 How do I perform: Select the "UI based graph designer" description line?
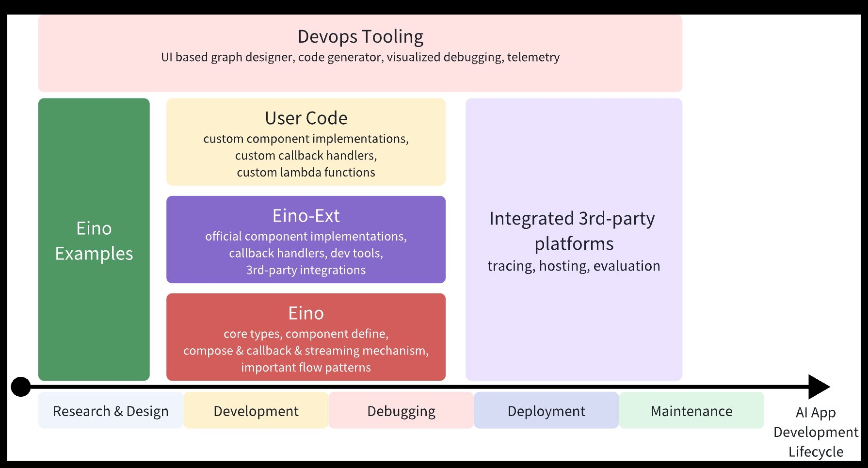click(x=360, y=57)
